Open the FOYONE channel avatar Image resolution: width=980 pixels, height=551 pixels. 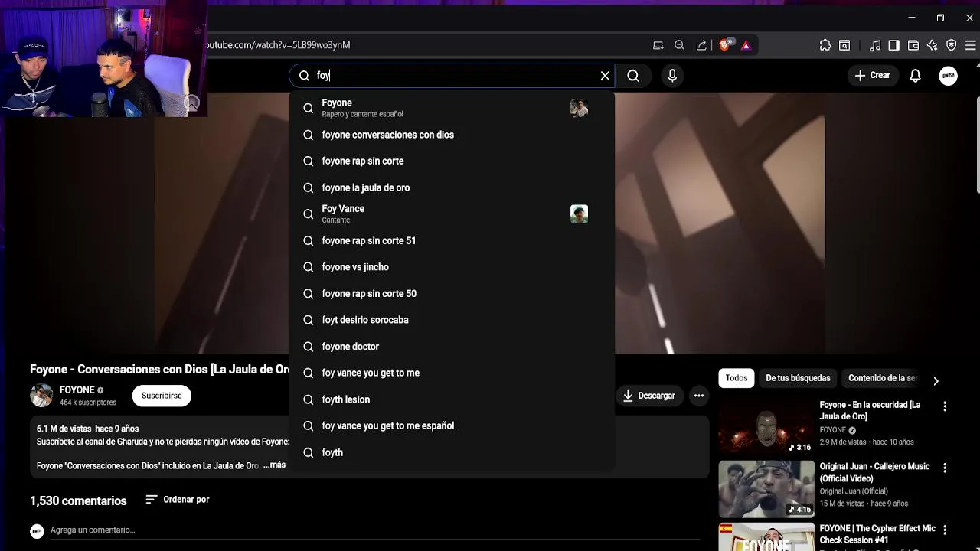(x=41, y=396)
